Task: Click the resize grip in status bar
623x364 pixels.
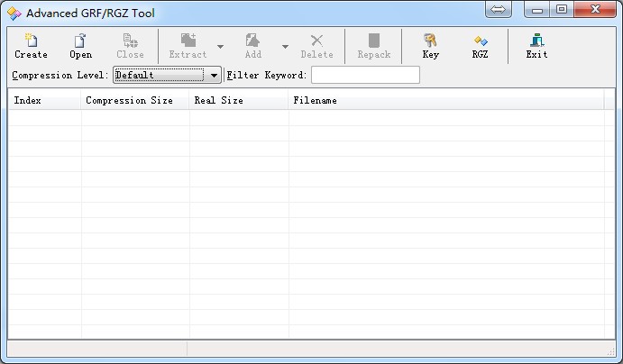Action: click(x=611, y=350)
